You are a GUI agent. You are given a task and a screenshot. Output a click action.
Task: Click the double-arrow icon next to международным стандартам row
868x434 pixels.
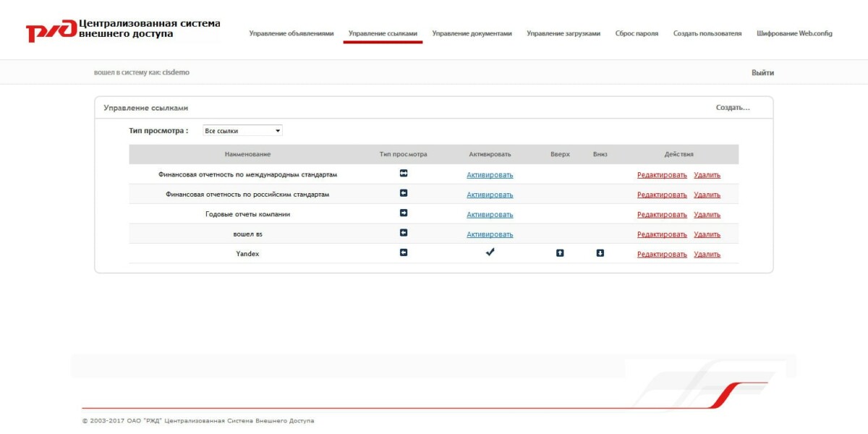403,174
